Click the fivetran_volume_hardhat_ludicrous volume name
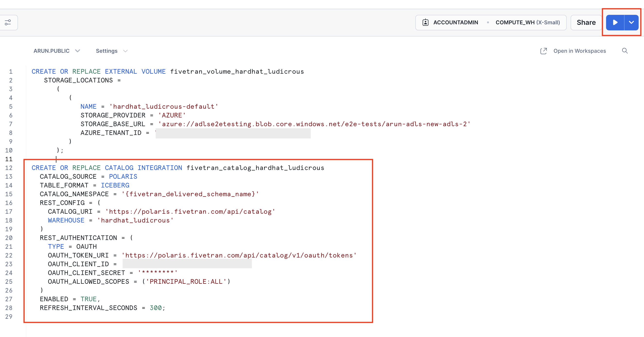This screenshot has width=644, height=337. [237, 71]
